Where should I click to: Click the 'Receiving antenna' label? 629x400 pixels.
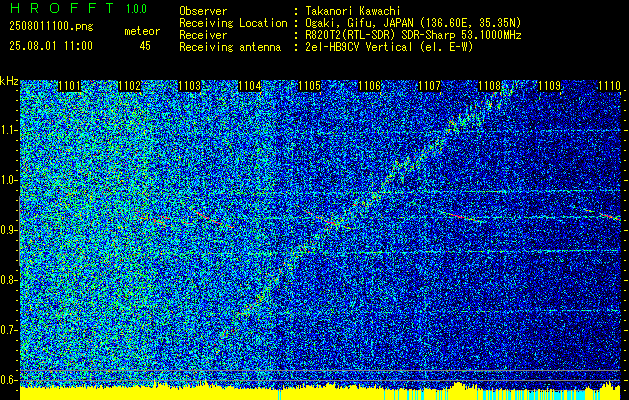230,47
